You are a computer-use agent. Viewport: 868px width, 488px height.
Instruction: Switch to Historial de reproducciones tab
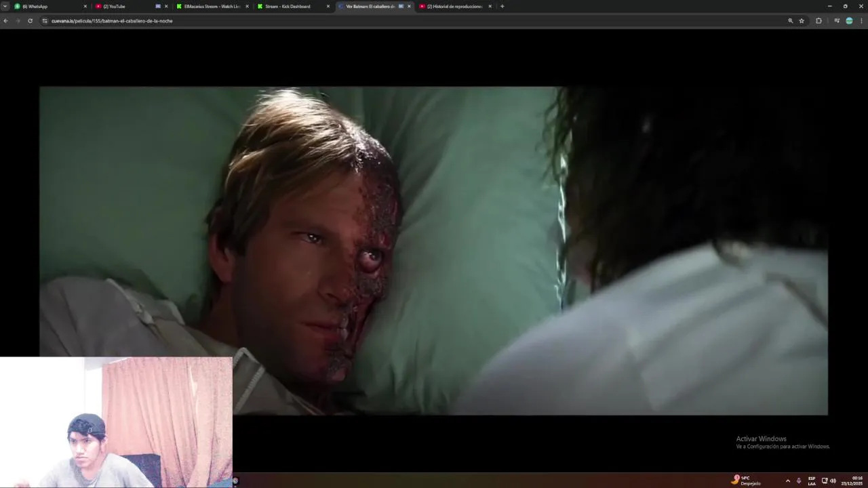point(455,6)
